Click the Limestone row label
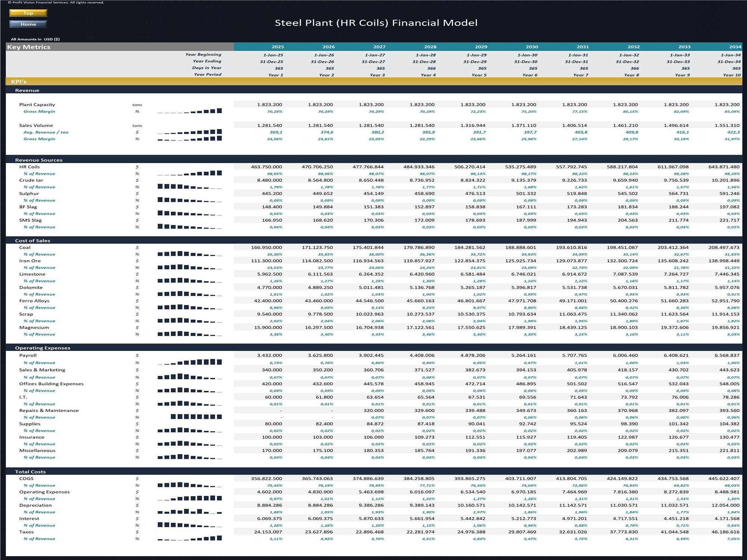 click(32, 274)
